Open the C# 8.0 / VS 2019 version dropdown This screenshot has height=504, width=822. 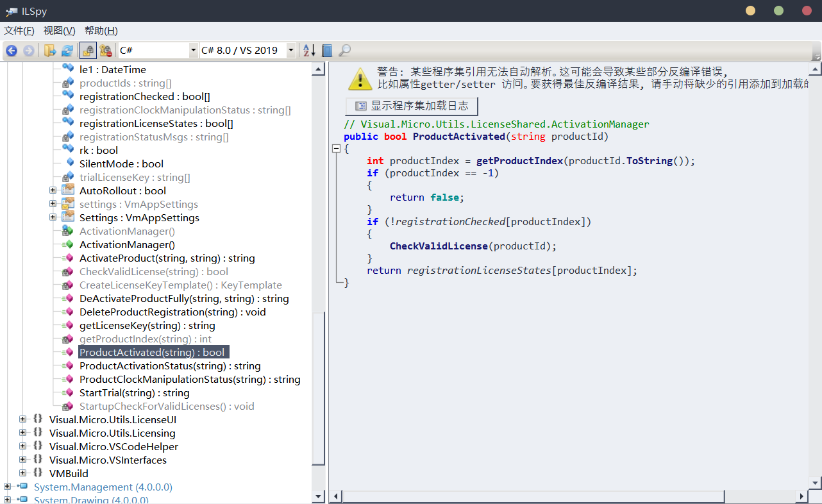(290, 50)
